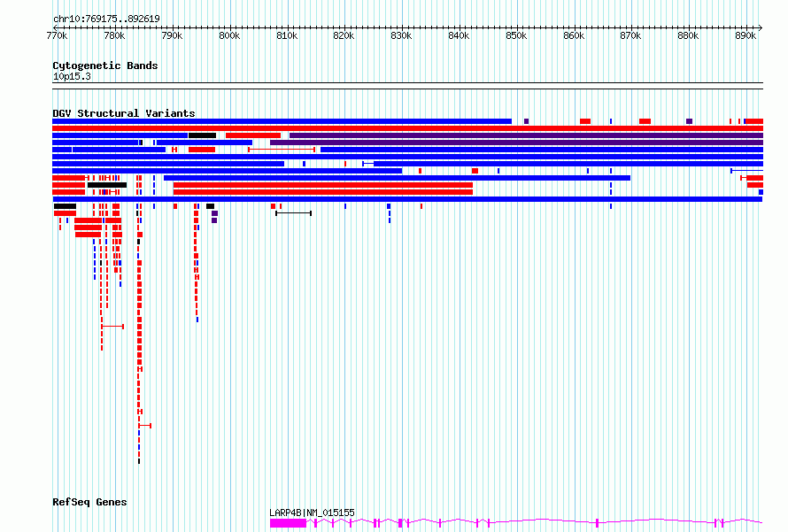Select the lowest full-width blue variant bar
The width and height of the screenshot is (788, 532).
click(407, 199)
